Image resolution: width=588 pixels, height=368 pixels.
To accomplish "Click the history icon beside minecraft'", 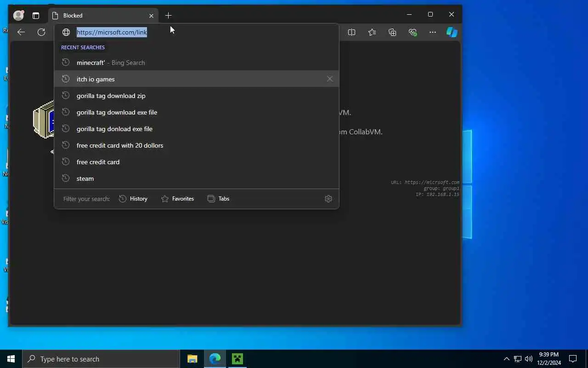I will (66, 63).
